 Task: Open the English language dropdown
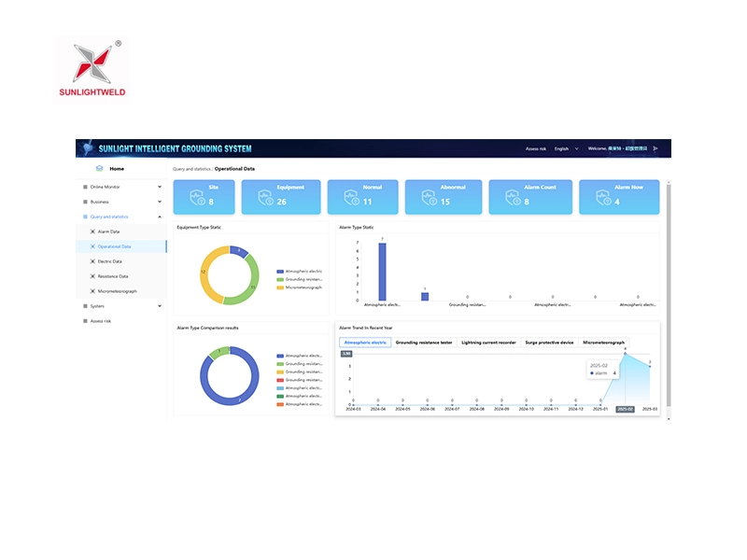click(566, 148)
